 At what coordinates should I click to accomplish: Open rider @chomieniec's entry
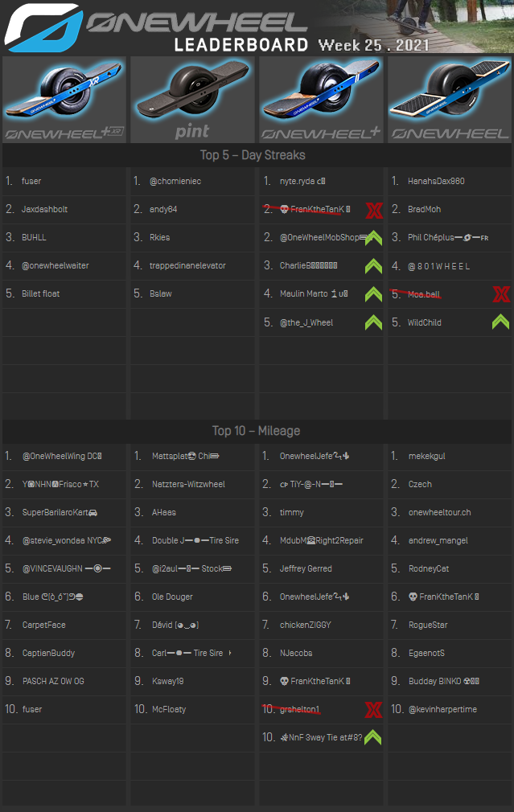coord(175,181)
